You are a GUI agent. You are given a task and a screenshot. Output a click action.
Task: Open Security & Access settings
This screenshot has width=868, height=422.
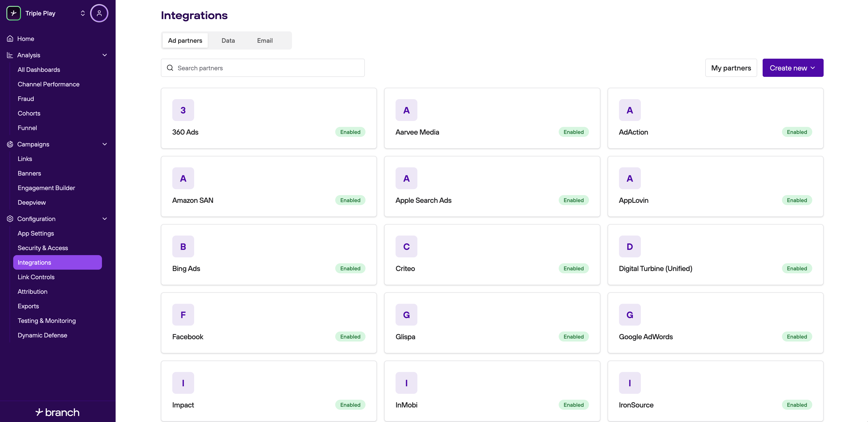point(43,248)
